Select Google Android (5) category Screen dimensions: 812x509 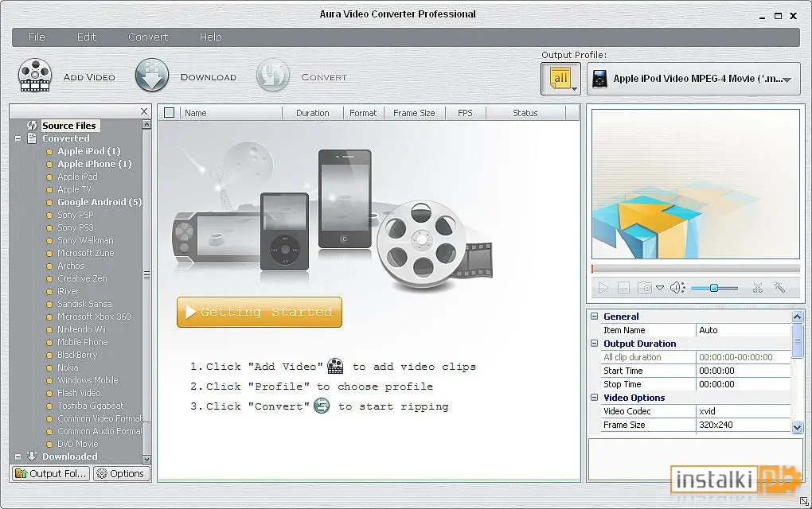(x=100, y=202)
